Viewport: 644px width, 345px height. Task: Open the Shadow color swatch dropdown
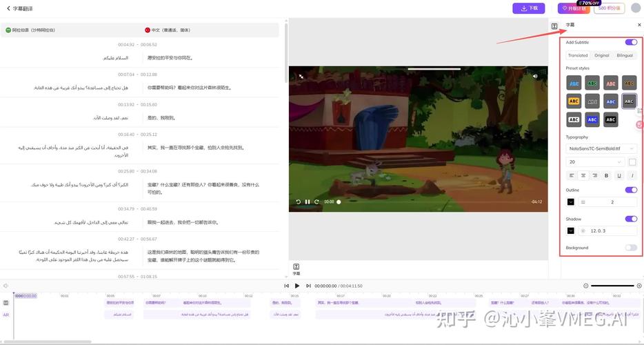pos(570,230)
